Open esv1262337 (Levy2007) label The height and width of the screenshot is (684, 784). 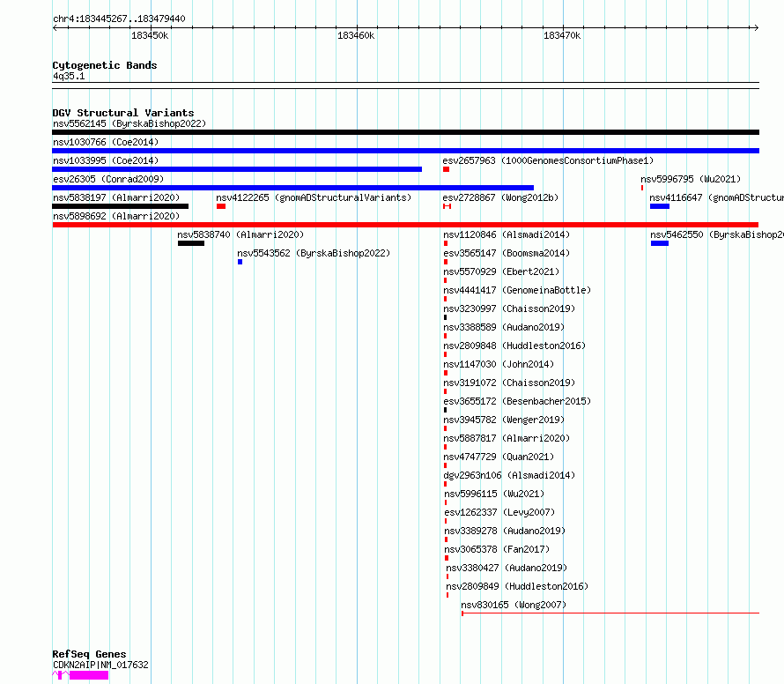[x=499, y=512]
